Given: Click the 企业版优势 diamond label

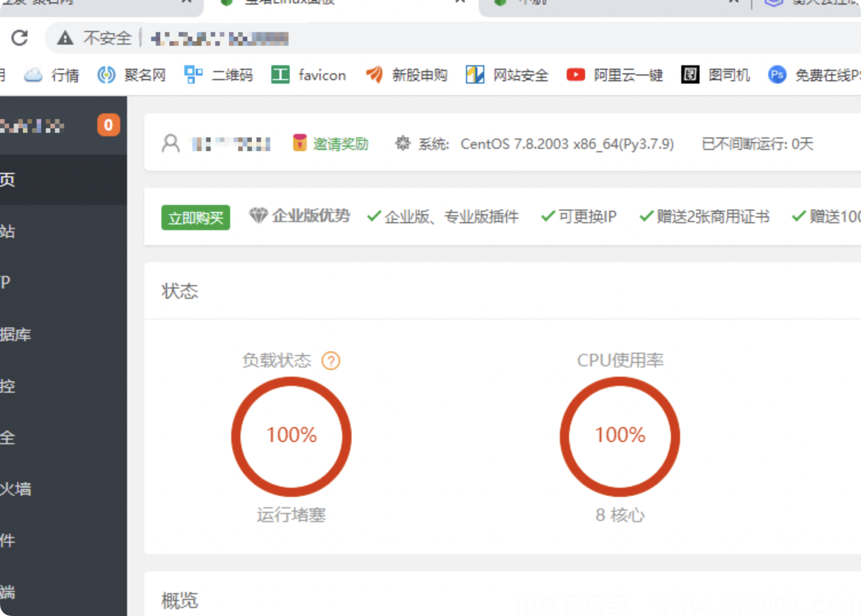Looking at the screenshot, I should (300, 216).
